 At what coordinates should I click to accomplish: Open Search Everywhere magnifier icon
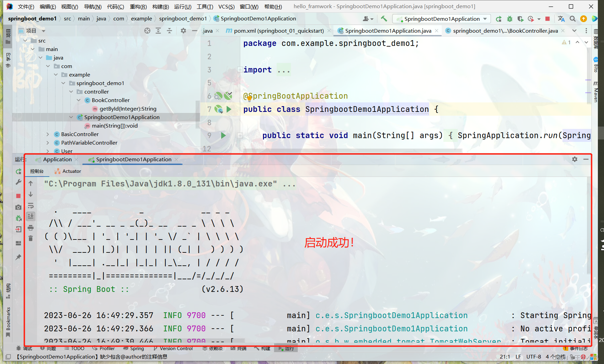[573, 19]
